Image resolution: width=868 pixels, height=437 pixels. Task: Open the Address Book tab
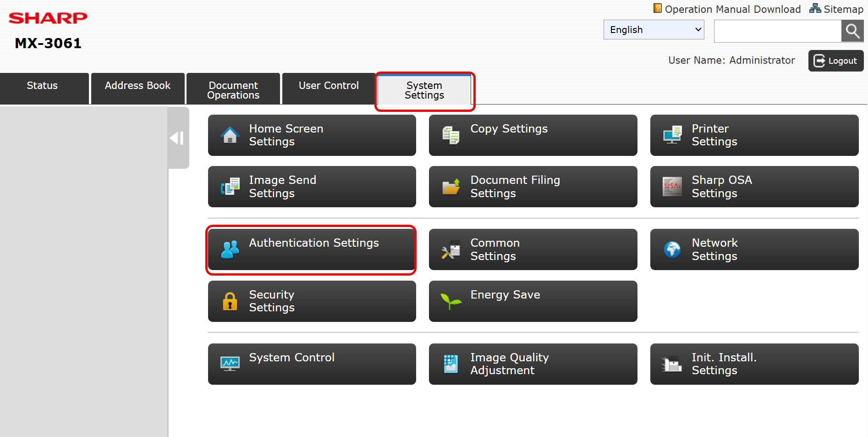[x=137, y=86]
